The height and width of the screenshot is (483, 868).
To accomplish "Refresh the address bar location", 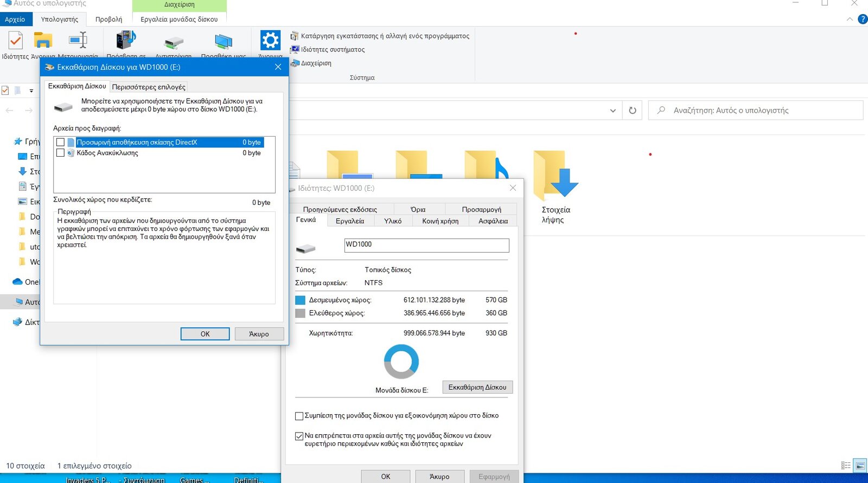I will pyautogui.click(x=632, y=111).
